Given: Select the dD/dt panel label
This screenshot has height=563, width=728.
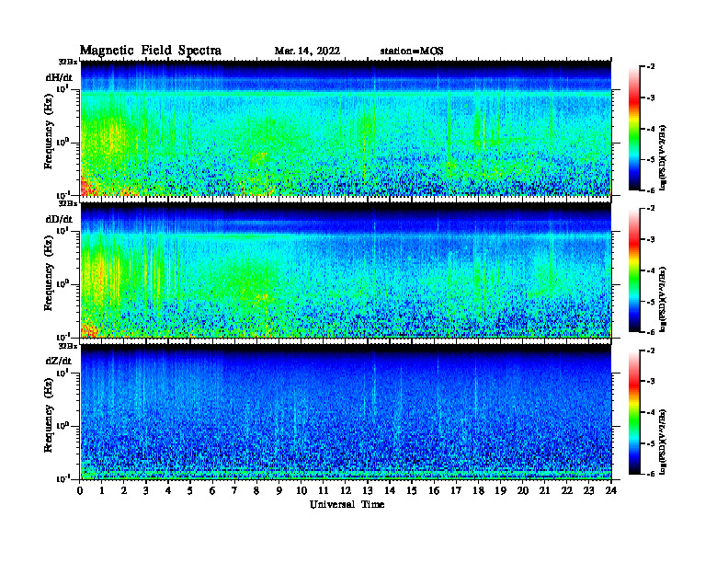Looking at the screenshot, I should pos(59,219).
